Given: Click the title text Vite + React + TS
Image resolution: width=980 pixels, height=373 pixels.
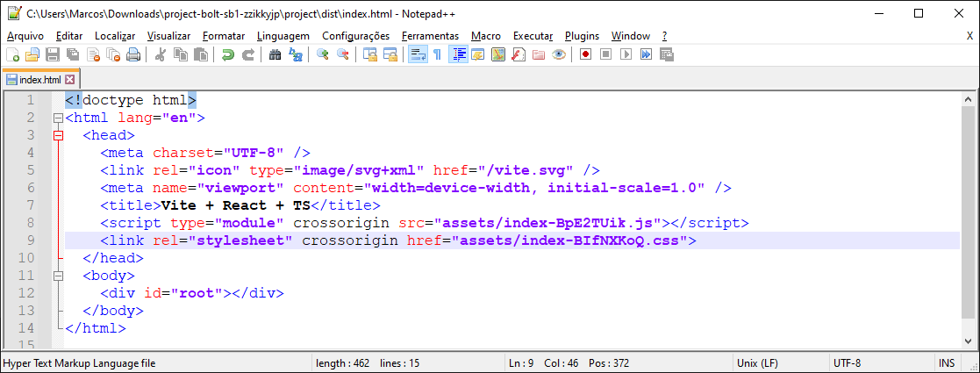Looking at the screenshot, I should click(236, 205).
